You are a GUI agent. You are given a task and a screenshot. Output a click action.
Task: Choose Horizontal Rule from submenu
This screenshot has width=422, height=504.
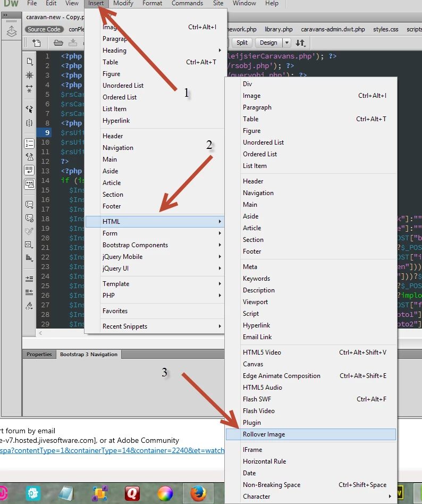tap(310, 461)
